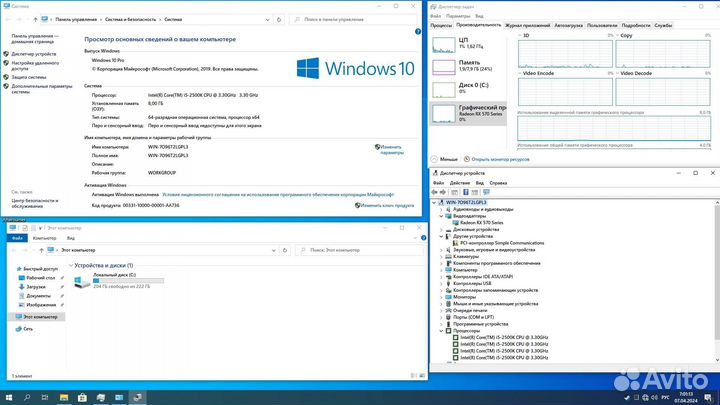Click Открыть монитор ресурсов link
Screen dimensions: 720x405
500,159
